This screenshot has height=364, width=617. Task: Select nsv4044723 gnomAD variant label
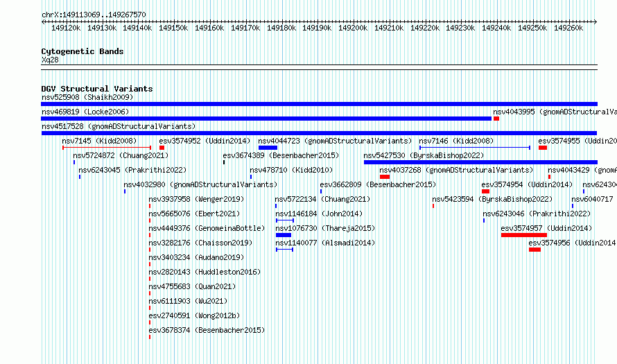[x=335, y=141]
